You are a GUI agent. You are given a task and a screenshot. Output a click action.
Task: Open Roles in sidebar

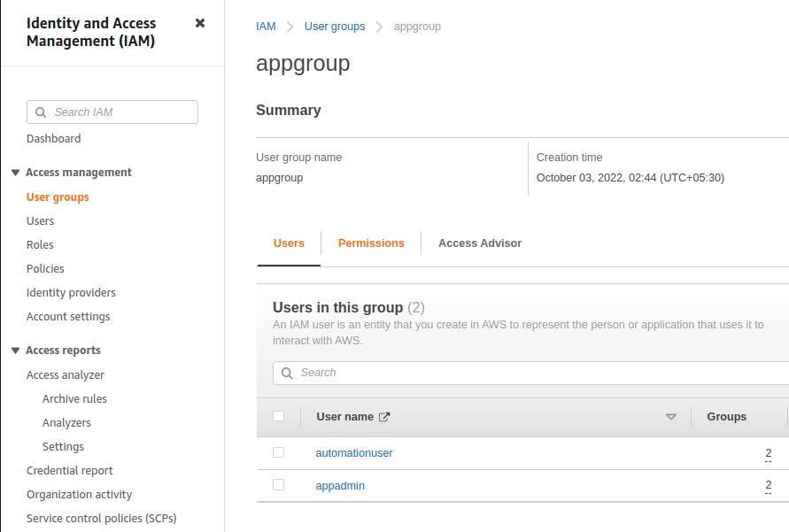click(x=40, y=245)
